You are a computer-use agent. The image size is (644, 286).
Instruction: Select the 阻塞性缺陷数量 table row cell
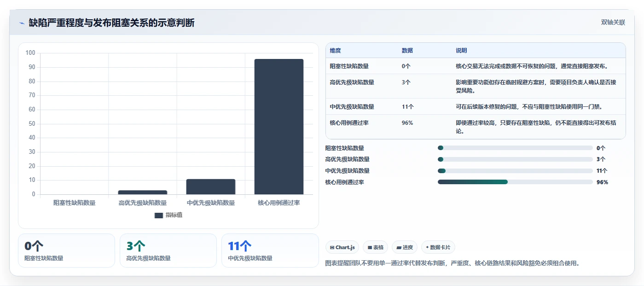[x=349, y=66]
